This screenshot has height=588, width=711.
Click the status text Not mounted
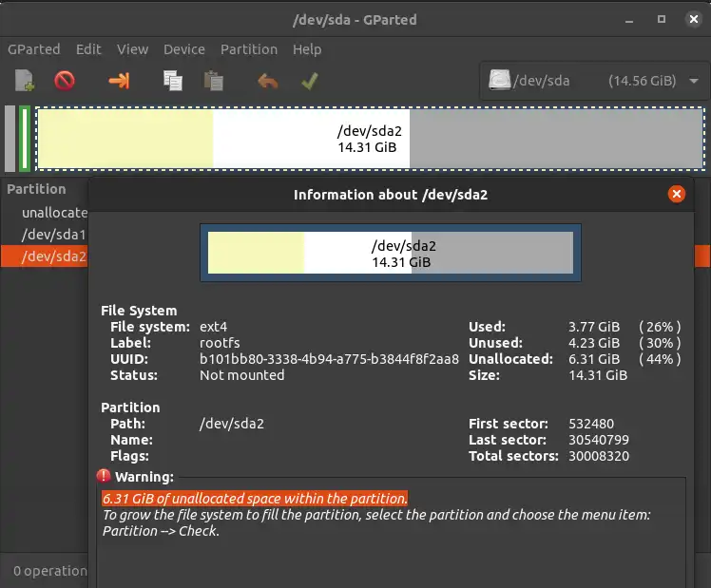click(242, 375)
